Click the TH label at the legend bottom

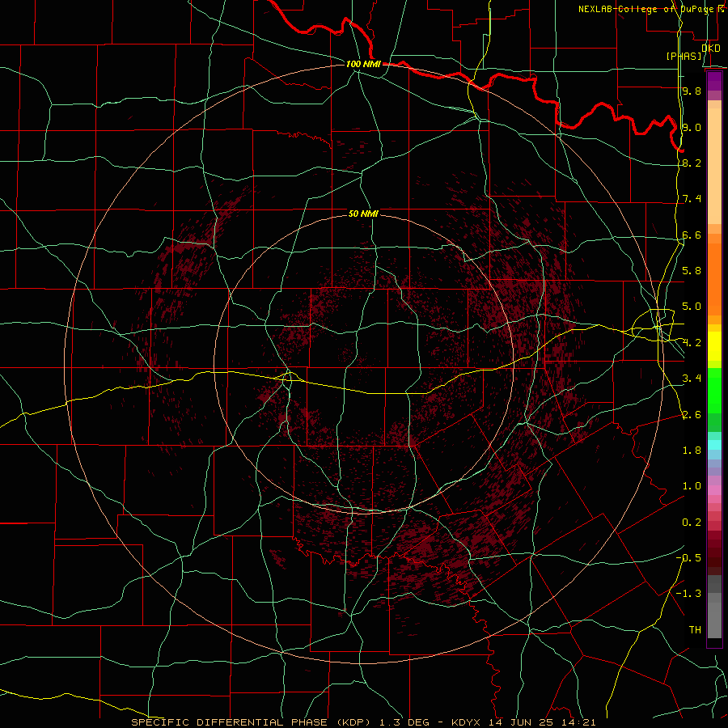(695, 630)
